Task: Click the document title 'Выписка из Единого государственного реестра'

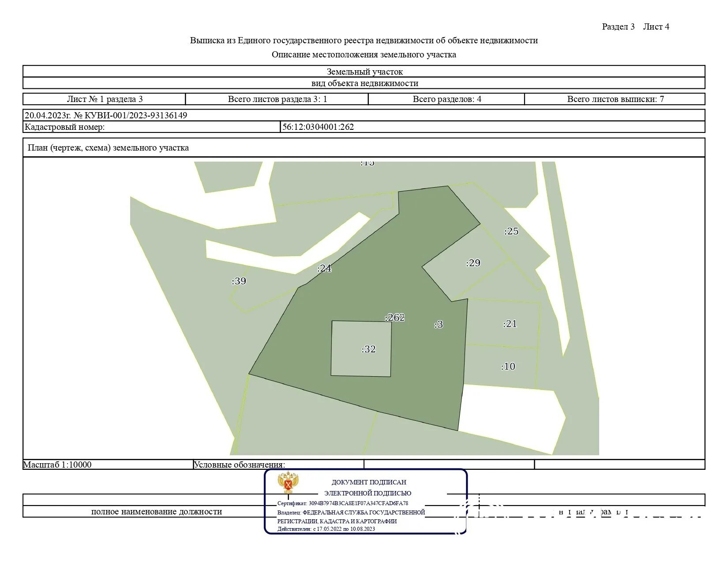Action: (x=364, y=41)
